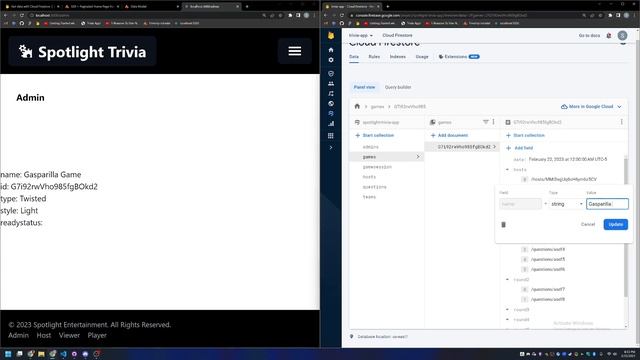This screenshot has width=640, height=360.
Task: Click the filter icon in games column
Action: pyautogui.click(x=485, y=122)
